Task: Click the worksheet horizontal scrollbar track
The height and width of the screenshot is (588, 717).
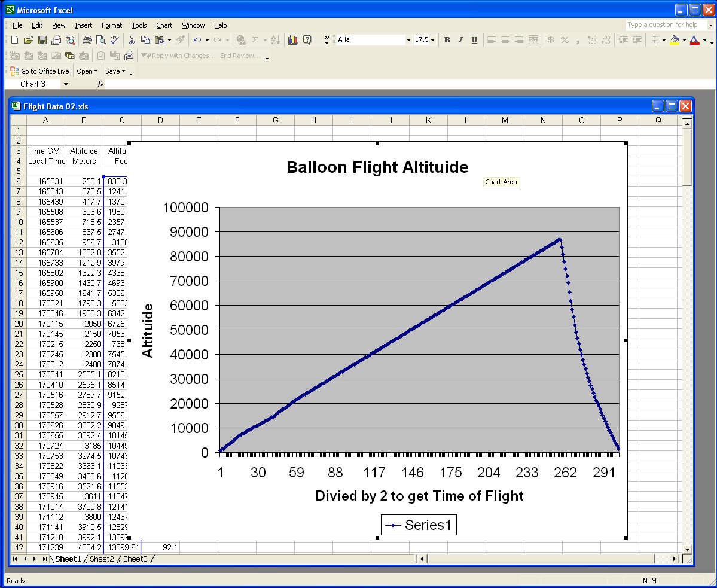Action: pyautogui.click(x=547, y=559)
